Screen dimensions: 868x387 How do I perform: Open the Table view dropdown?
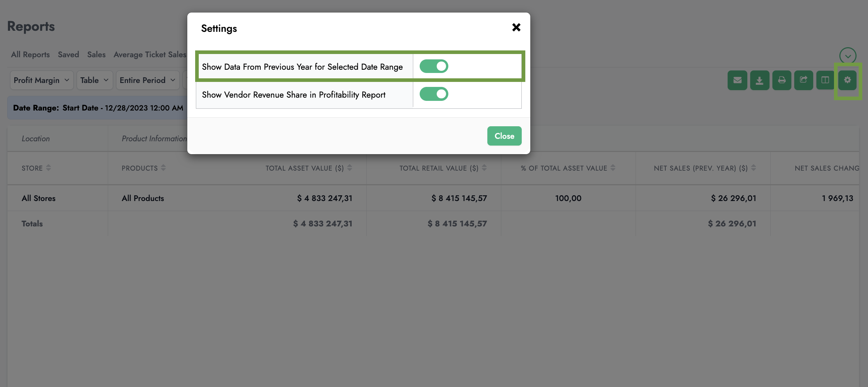pyautogui.click(x=95, y=80)
